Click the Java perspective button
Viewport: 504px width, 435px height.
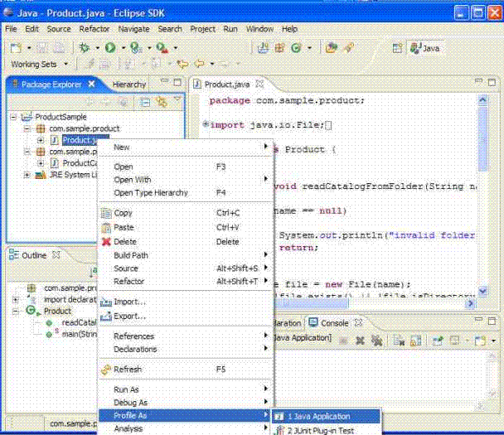pyautogui.click(x=426, y=48)
